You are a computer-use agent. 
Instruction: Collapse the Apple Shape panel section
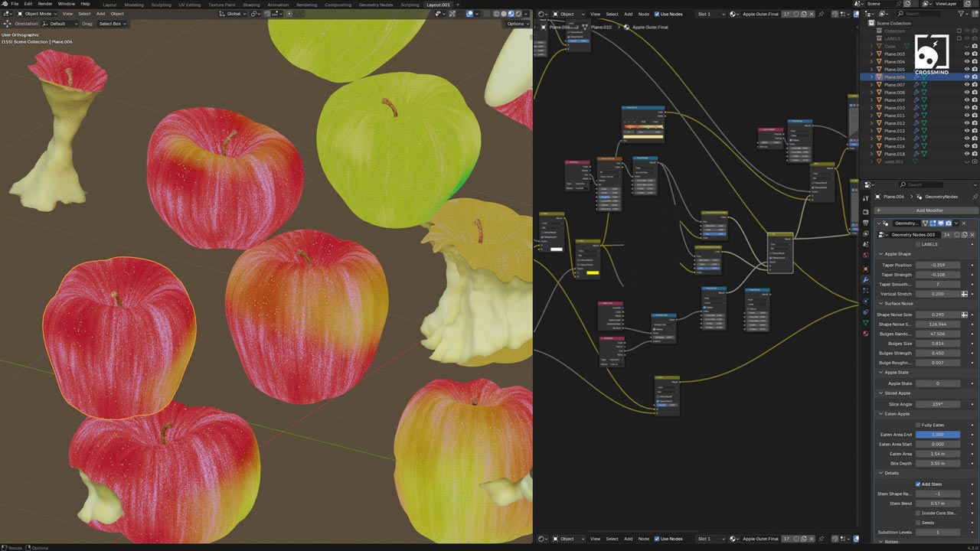click(881, 254)
